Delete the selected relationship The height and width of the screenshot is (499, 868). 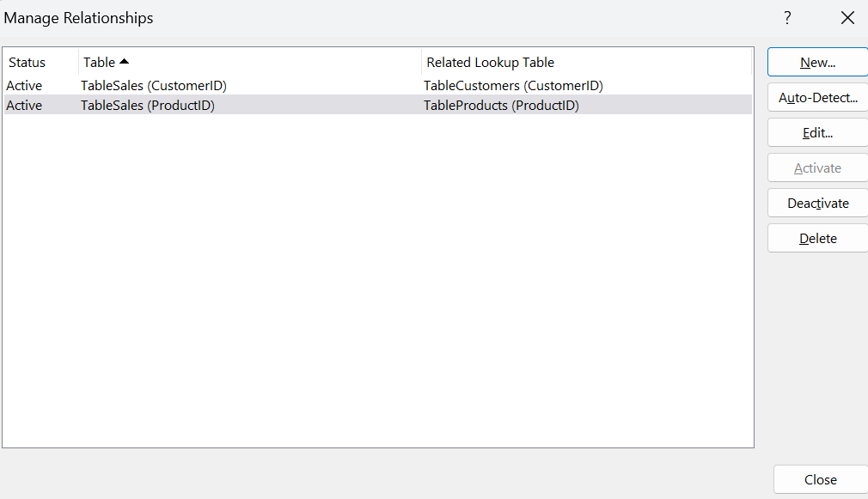click(817, 239)
